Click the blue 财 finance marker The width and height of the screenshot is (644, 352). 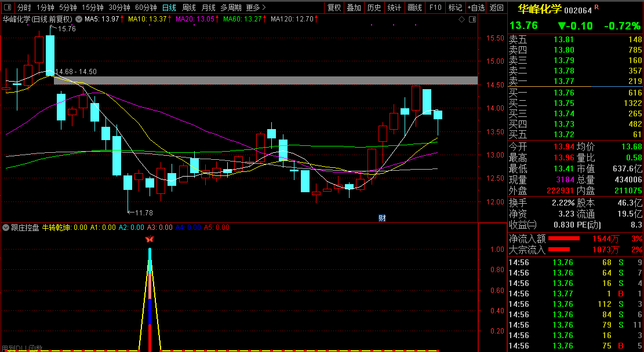382,218
